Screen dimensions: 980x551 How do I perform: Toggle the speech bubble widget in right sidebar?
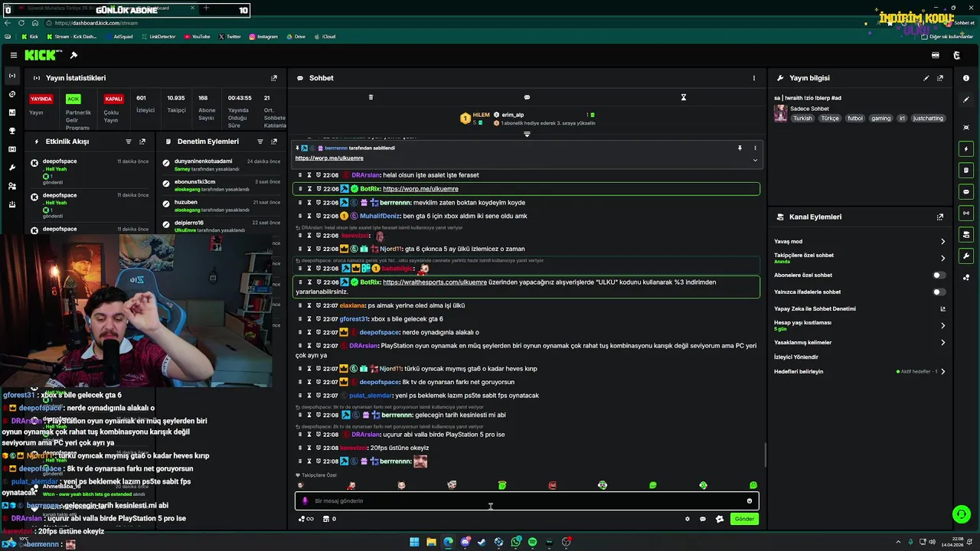[x=966, y=191]
